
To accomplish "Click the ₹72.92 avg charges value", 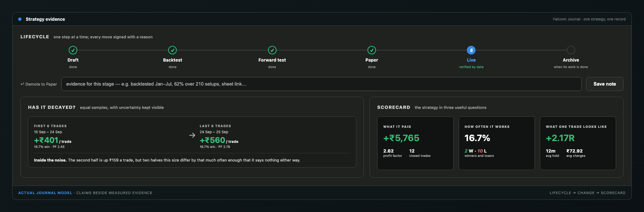I will 574,151.
